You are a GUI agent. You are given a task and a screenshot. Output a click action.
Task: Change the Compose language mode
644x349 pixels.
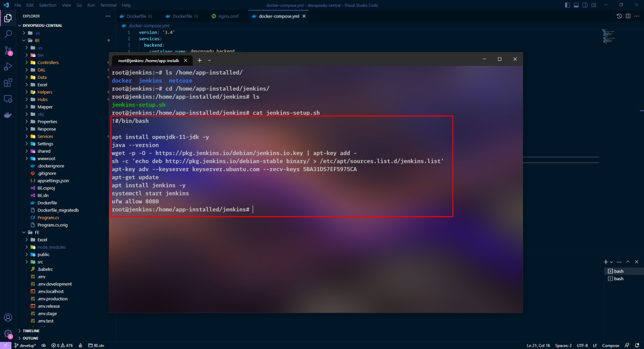coord(610,346)
